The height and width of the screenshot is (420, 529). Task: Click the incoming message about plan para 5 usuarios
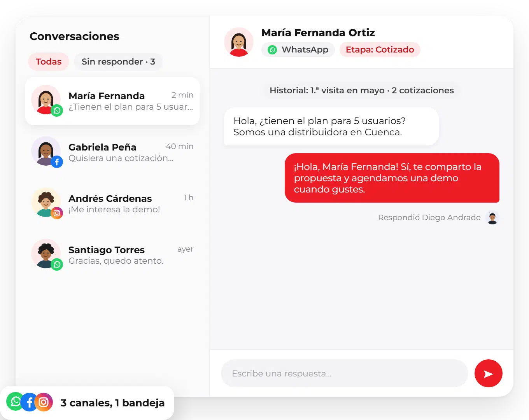point(331,126)
